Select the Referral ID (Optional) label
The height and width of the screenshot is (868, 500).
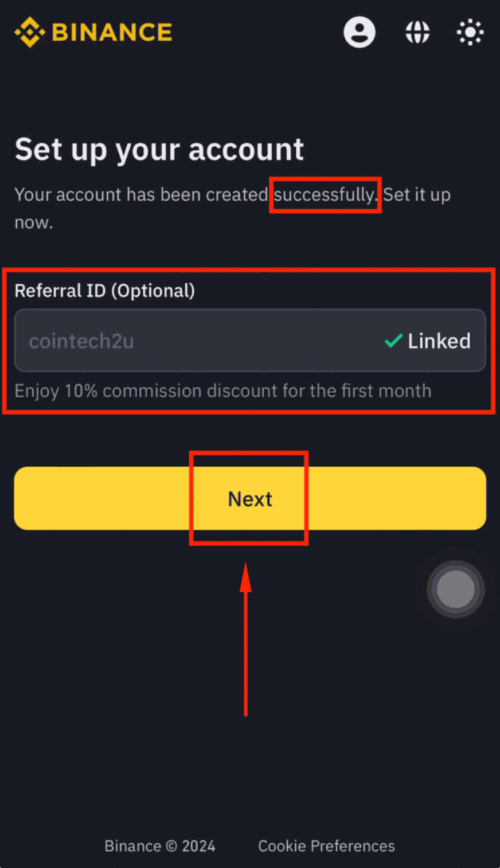(x=104, y=291)
